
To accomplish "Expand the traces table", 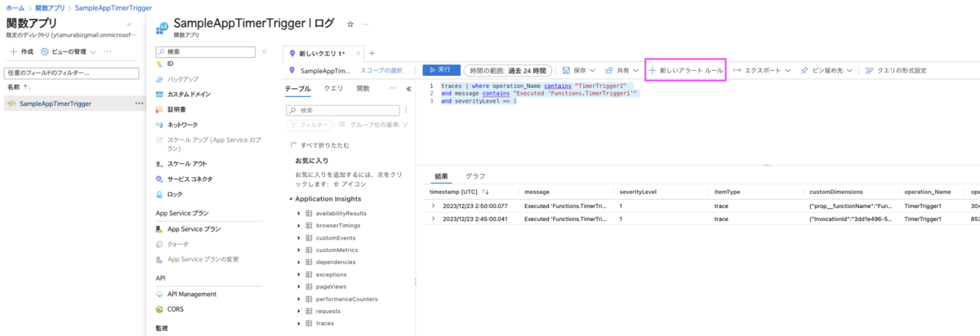I will (300, 323).
